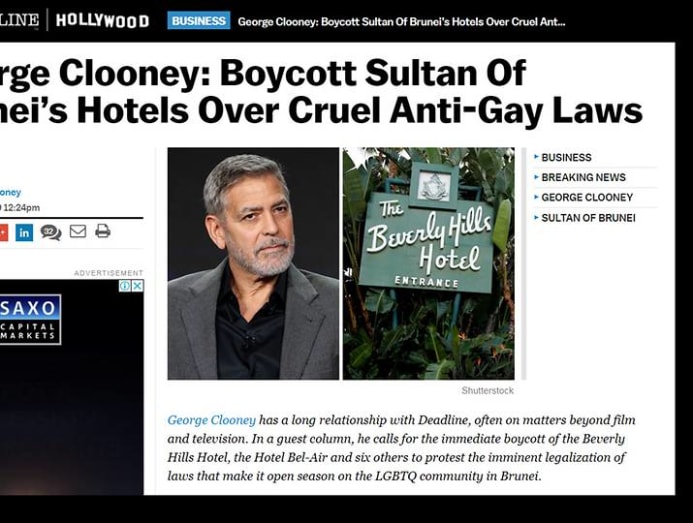The width and height of the screenshot is (693, 523).
Task: Click the Beverly Hills Hotel sign photo
Action: tap(429, 263)
